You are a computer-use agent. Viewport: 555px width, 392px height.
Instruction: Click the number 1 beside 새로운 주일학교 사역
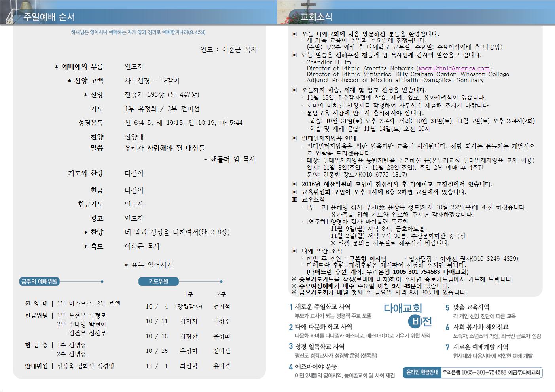pos(291,307)
